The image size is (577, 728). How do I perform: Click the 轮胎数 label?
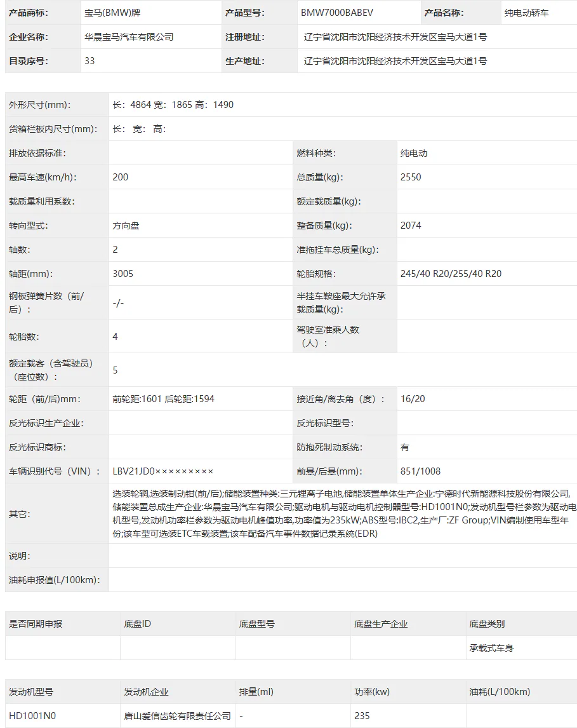(x=24, y=336)
